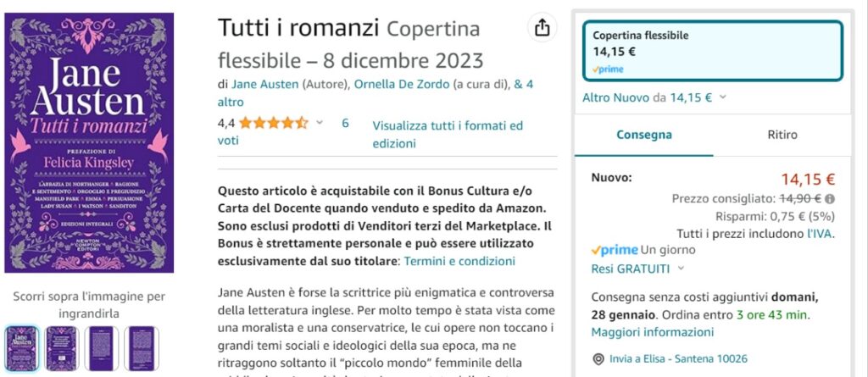Expand the rating breakdown chevron
Screen dimensions: 868x377
click(x=320, y=123)
